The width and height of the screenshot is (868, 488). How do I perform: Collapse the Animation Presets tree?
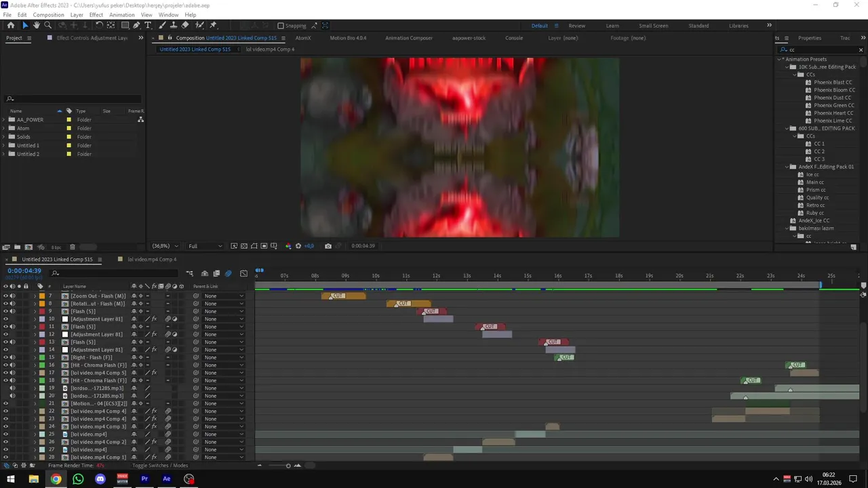pos(780,59)
